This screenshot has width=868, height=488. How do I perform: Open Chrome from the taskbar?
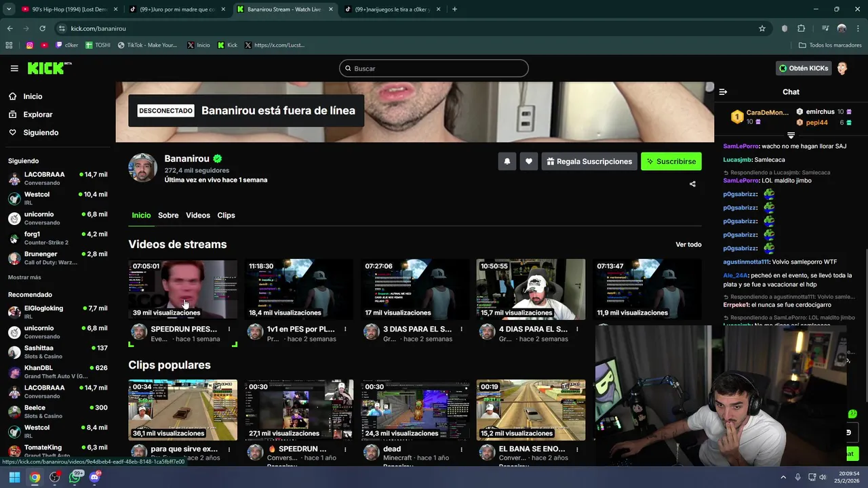[35, 477]
